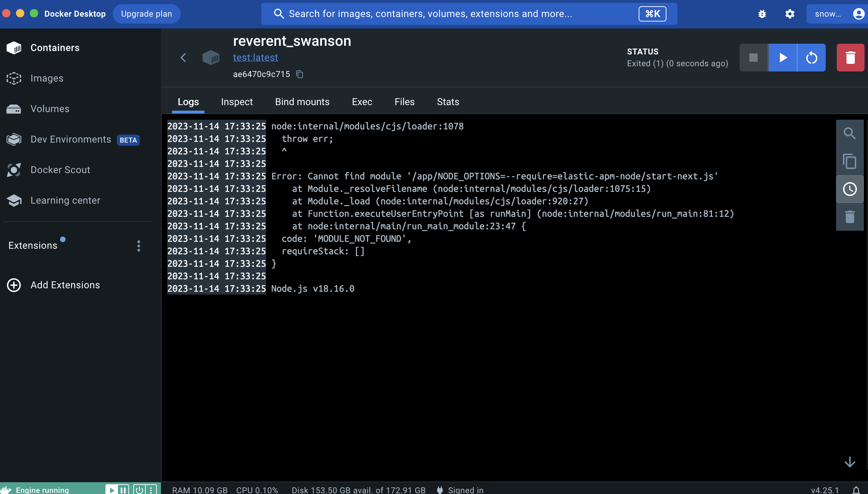This screenshot has height=494, width=868.
Task: Click the 'Exited (1) (0 seconds ago)' status text
Action: [678, 63]
